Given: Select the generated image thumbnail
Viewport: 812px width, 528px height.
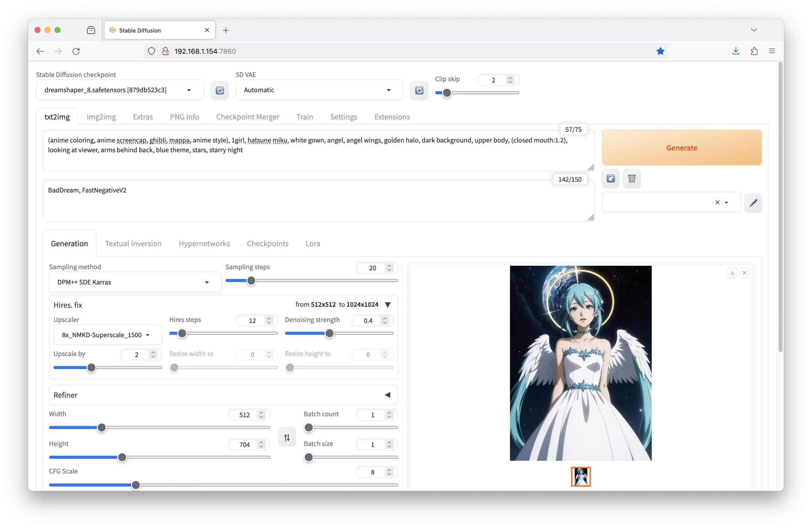Looking at the screenshot, I should (580, 477).
